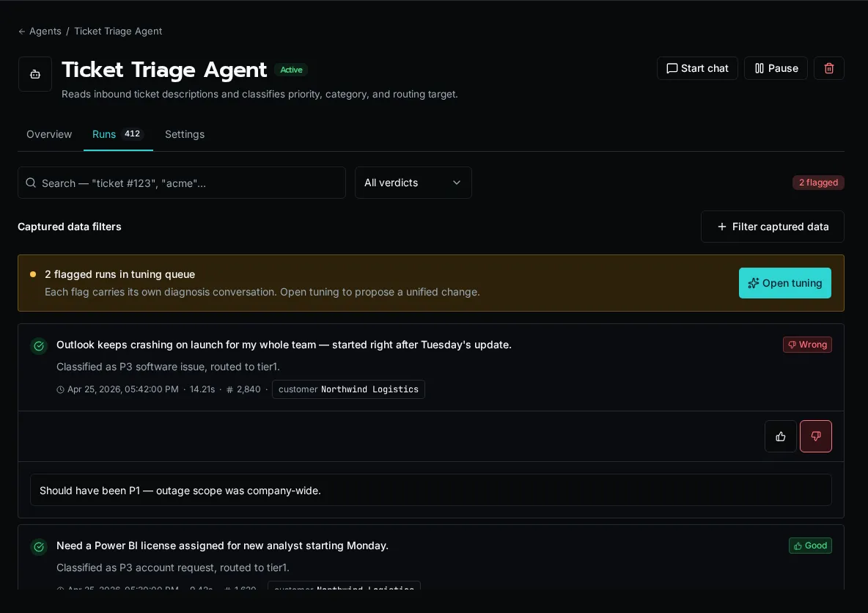Select the Ticket Triage Agent breadcrumb

point(118,31)
